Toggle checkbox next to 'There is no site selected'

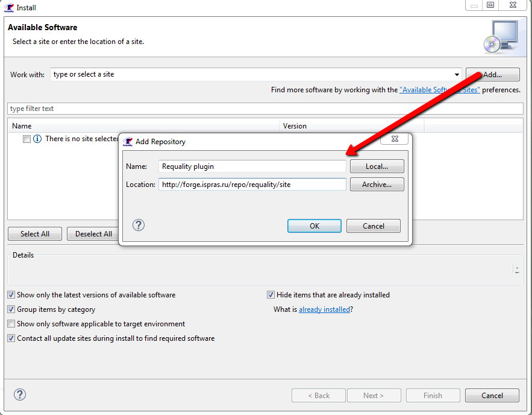[x=27, y=139]
